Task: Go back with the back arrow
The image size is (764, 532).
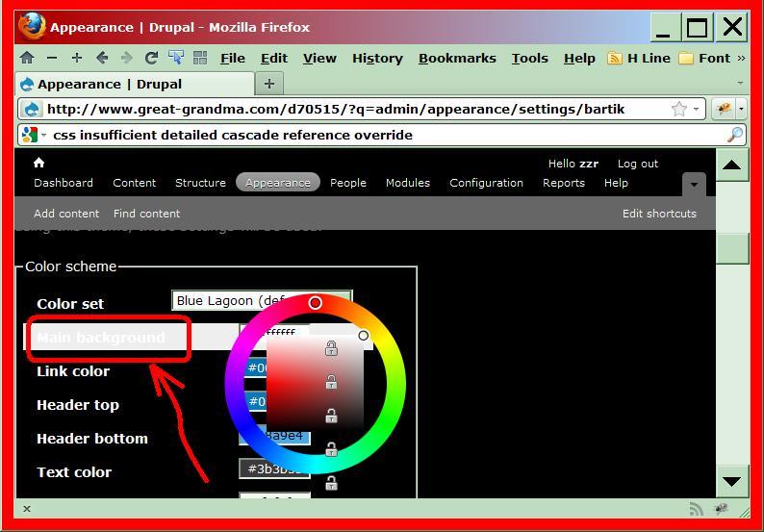Action: point(102,58)
